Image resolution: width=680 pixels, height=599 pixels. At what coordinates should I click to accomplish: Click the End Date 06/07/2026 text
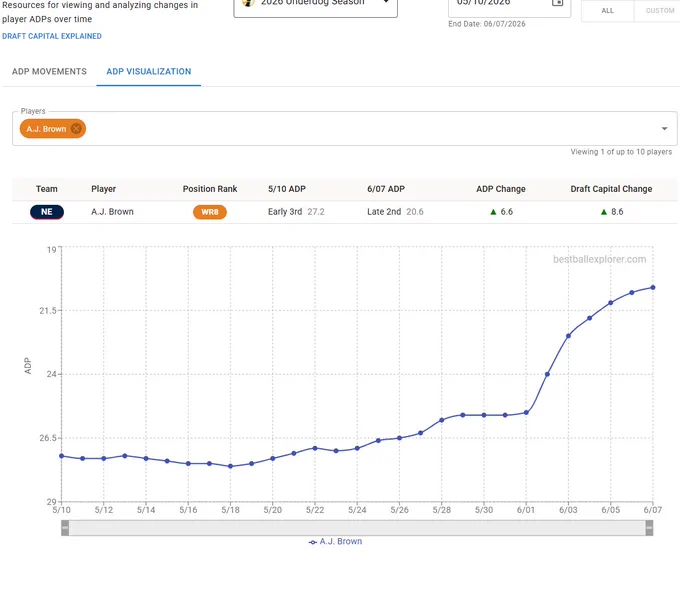487,24
